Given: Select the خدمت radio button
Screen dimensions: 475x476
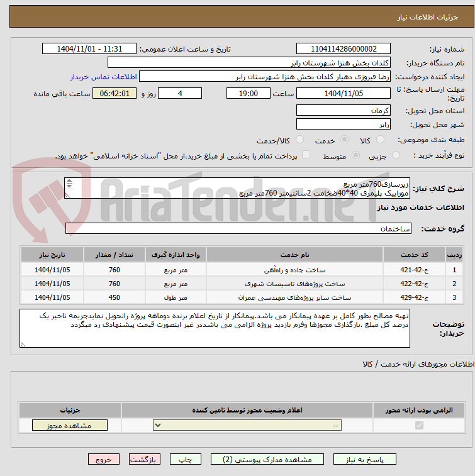Looking at the screenshot, I should click(344, 140).
